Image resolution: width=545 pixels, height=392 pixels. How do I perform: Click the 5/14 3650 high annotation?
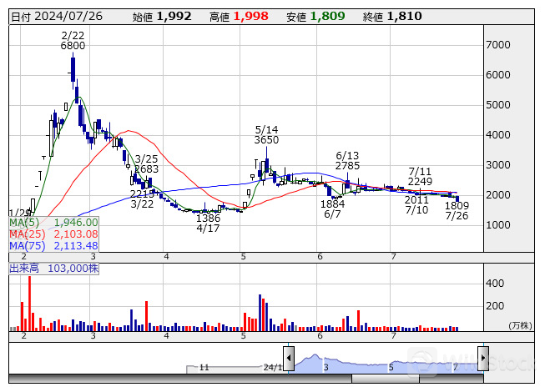[x=266, y=135]
